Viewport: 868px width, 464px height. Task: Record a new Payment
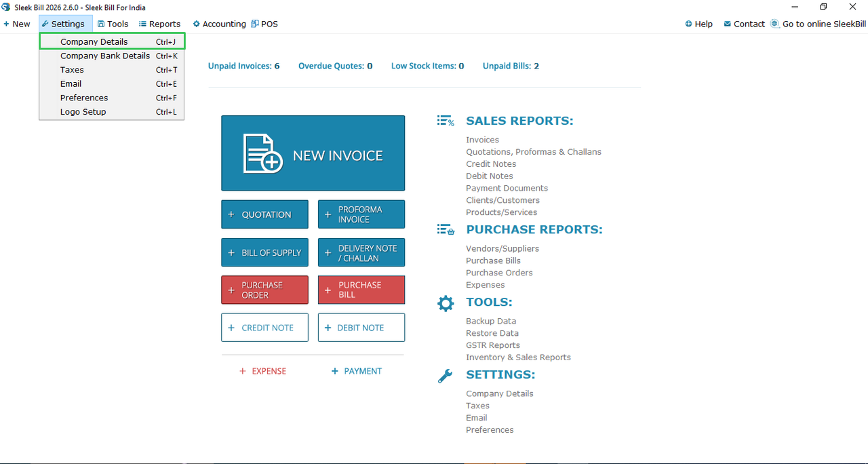(x=357, y=371)
